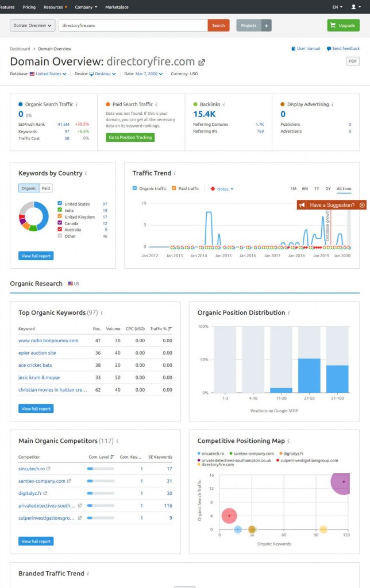The height and width of the screenshot is (588, 370).
Task: Click info icon beside Traffic Trend title
Action: click(x=175, y=173)
